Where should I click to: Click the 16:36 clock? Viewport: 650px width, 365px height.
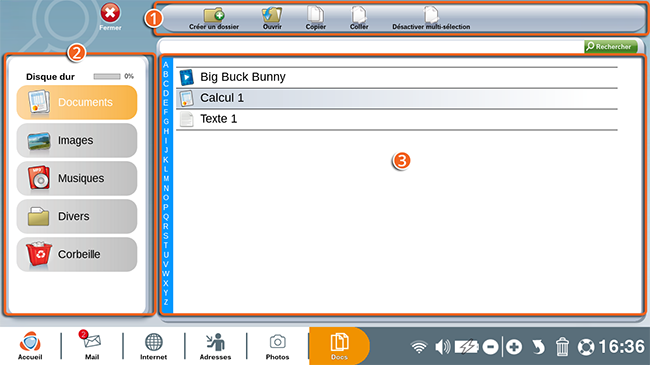(621, 347)
